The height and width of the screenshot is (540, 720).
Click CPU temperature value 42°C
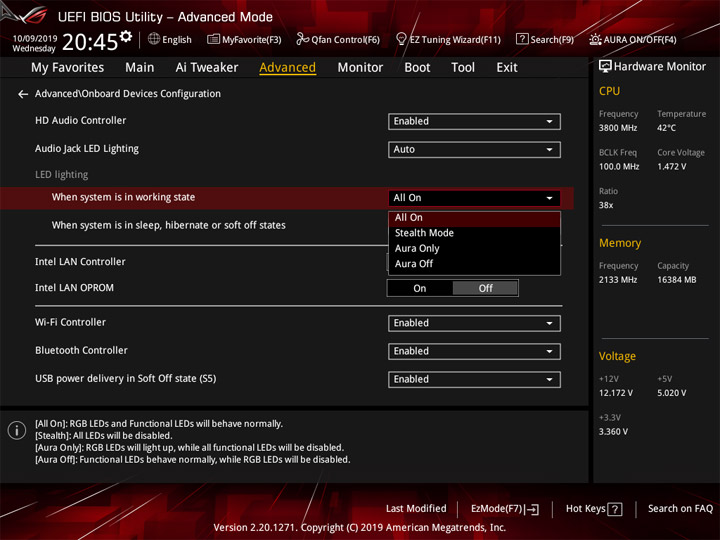tap(666, 128)
